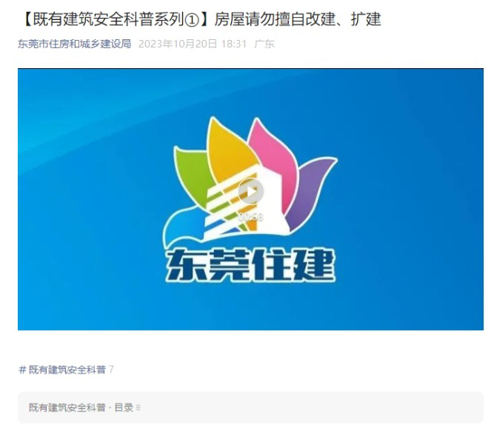Viewport: 497px width, 448px height.
Task: Click the 广东 location label
Action: tap(264, 44)
